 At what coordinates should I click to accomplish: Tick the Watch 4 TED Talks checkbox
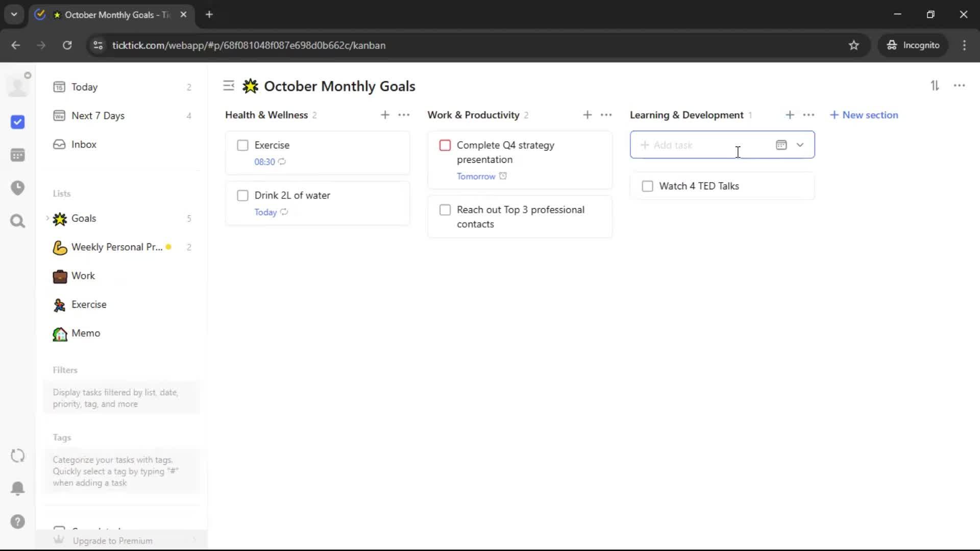point(647,186)
